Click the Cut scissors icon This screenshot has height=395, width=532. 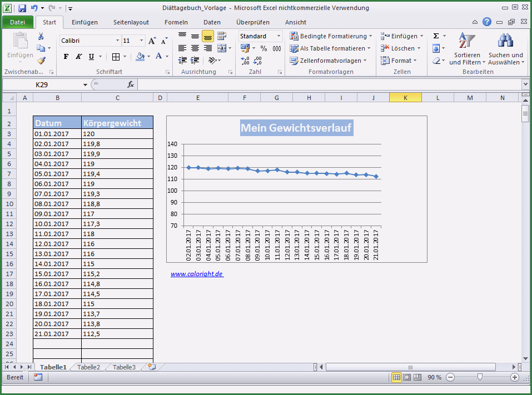41,36
